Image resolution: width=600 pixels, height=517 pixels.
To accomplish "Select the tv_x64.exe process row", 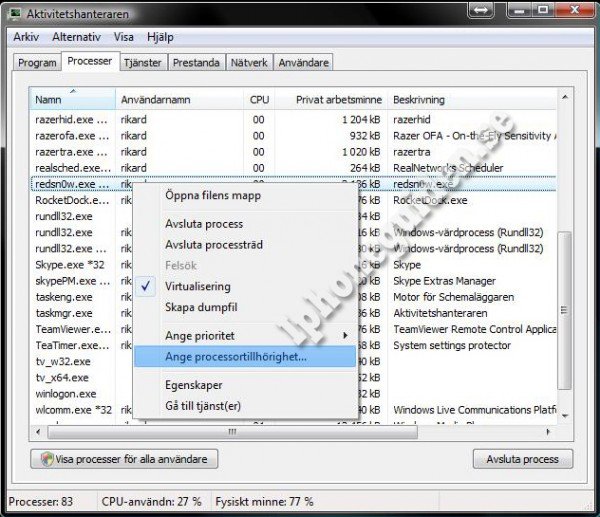I will [x=293, y=378].
